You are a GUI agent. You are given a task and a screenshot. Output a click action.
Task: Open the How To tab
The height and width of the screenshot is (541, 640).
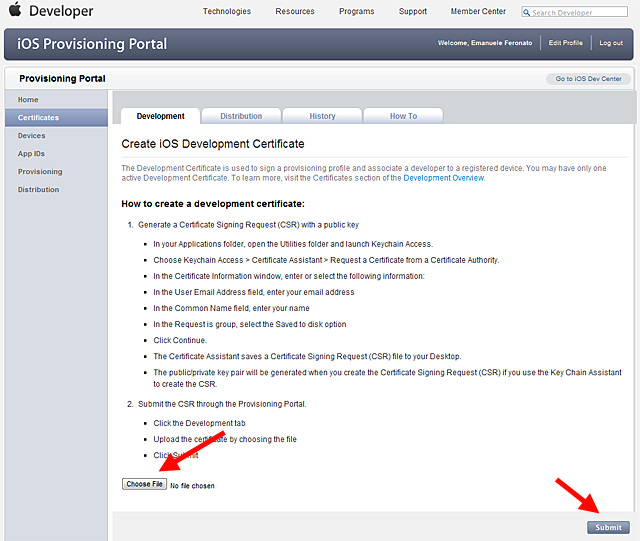[403, 116]
